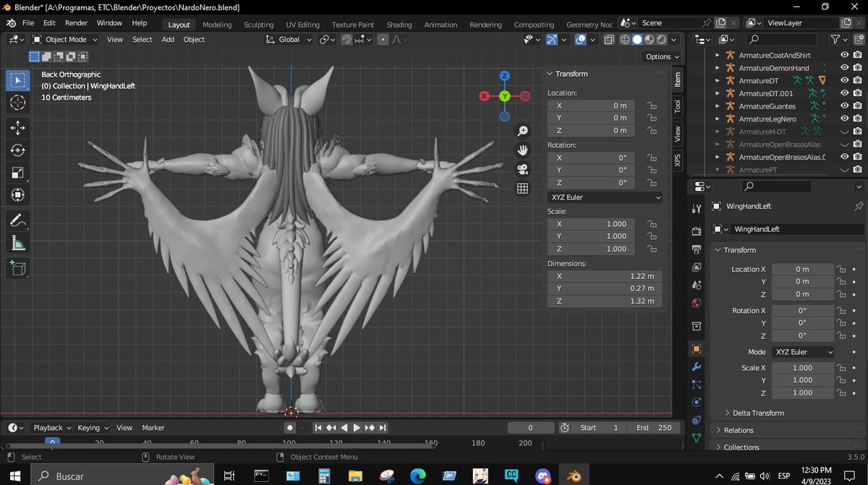Screen dimensions: 868x485
Task: Select the Measure tool
Action: tap(18, 244)
